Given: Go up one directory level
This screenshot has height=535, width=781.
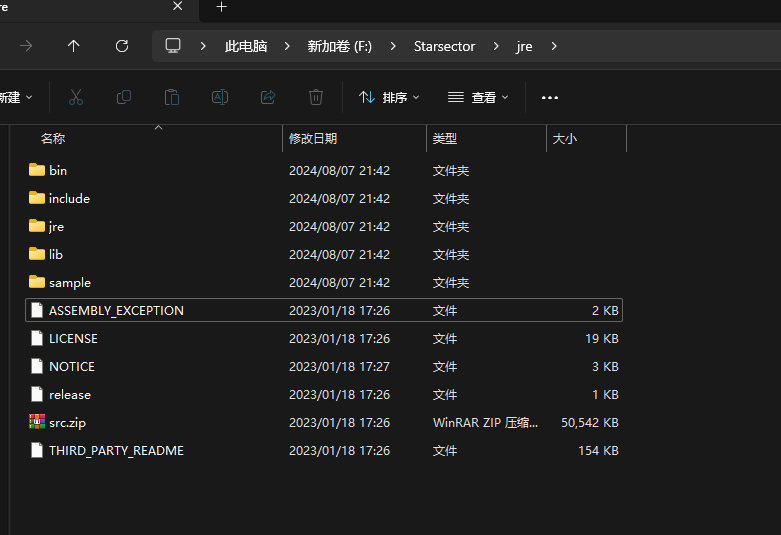Looking at the screenshot, I should click(73, 46).
